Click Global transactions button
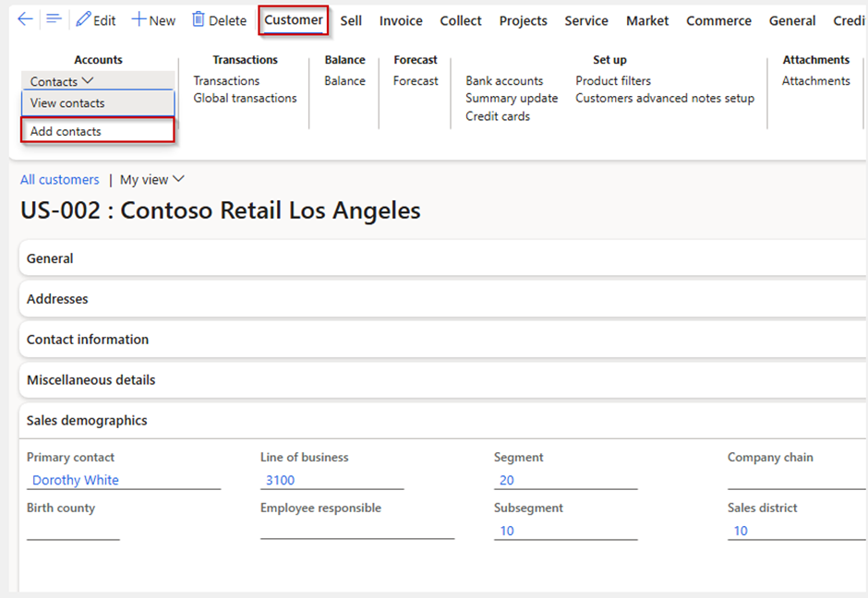868x598 pixels. tap(246, 98)
